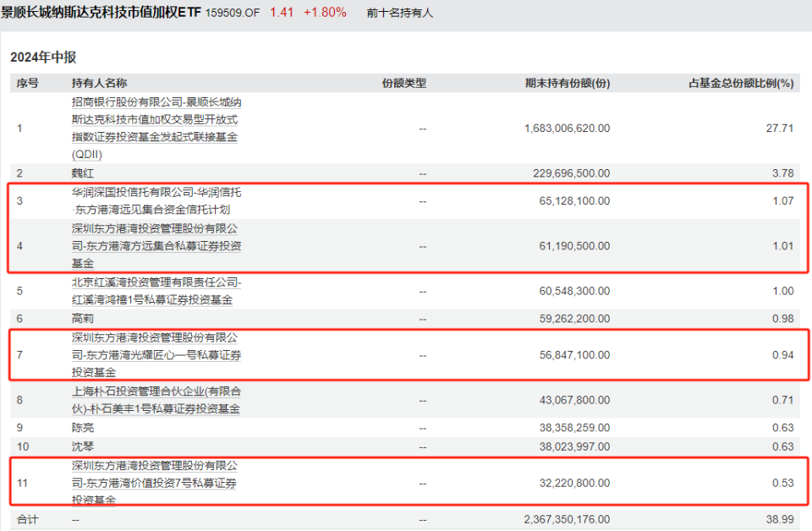Image resolution: width=812 pixels, height=531 pixels.
Task: Click the percentage value 27.71
Action: click(x=780, y=129)
